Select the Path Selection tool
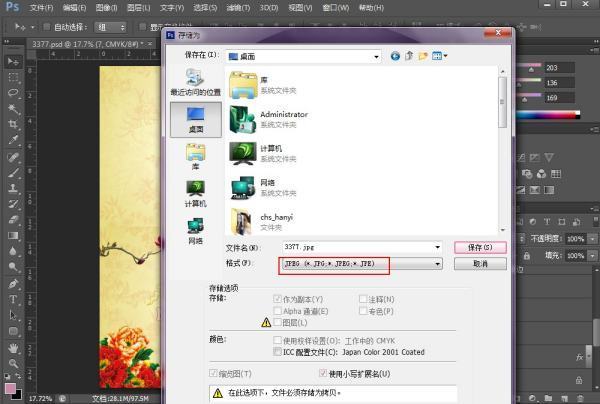Screen dimensions: 600x404 click(13, 315)
